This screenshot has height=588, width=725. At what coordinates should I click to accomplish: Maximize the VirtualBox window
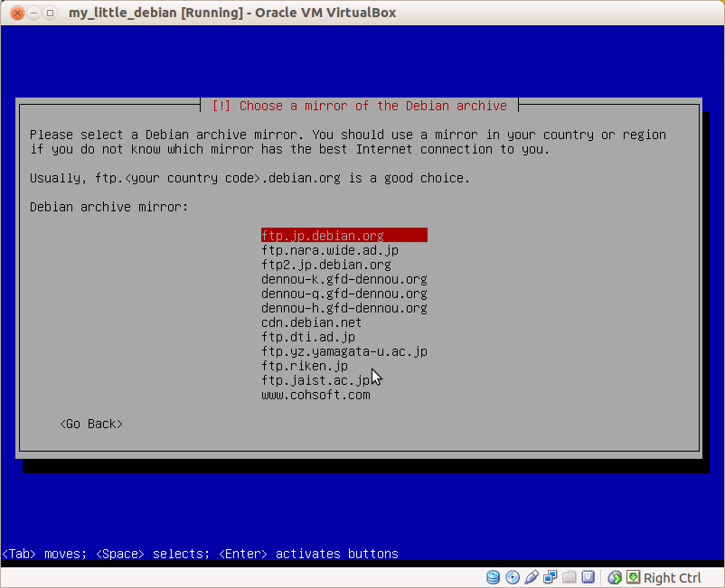(50, 13)
